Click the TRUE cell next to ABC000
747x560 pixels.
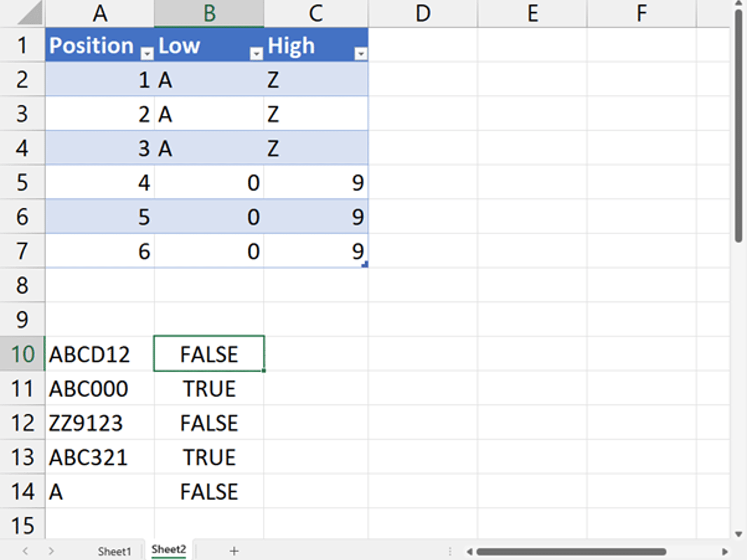point(209,389)
